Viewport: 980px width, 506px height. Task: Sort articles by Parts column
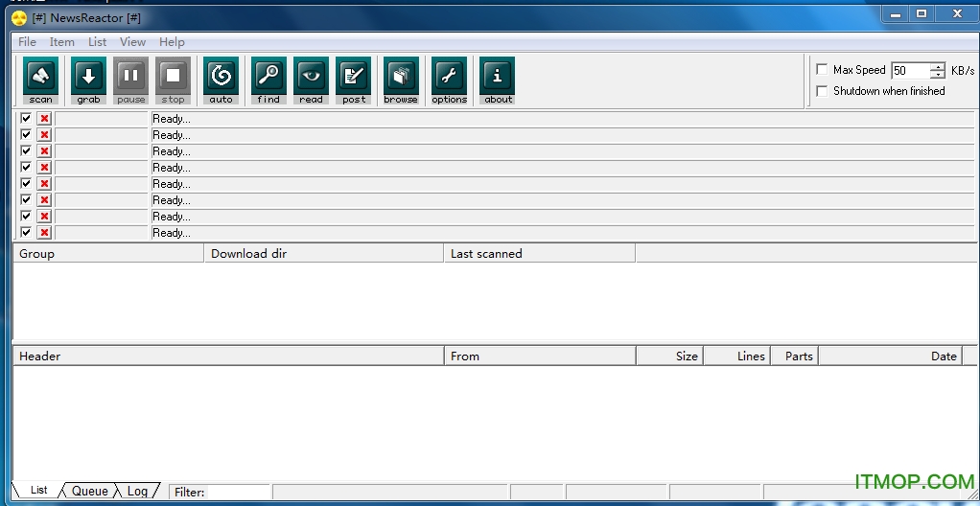pyautogui.click(x=794, y=356)
